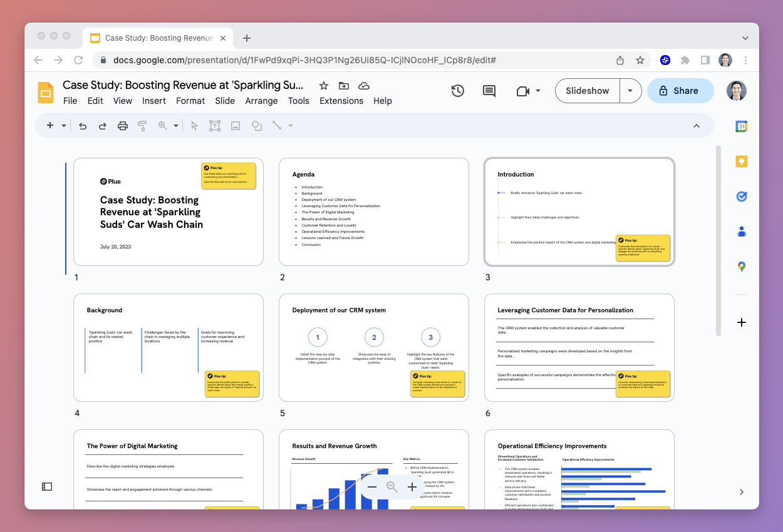Start the Slideshow
Image resolution: width=783 pixels, height=532 pixels.
[x=587, y=90]
